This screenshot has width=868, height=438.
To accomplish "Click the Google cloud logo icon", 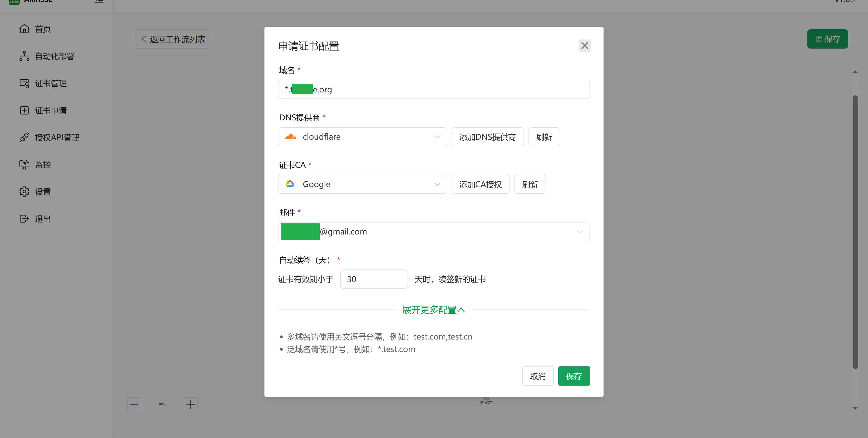I will point(290,184).
